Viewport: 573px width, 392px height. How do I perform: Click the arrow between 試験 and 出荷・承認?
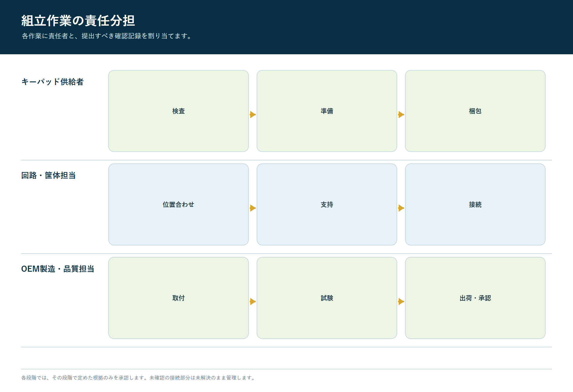click(x=401, y=302)
